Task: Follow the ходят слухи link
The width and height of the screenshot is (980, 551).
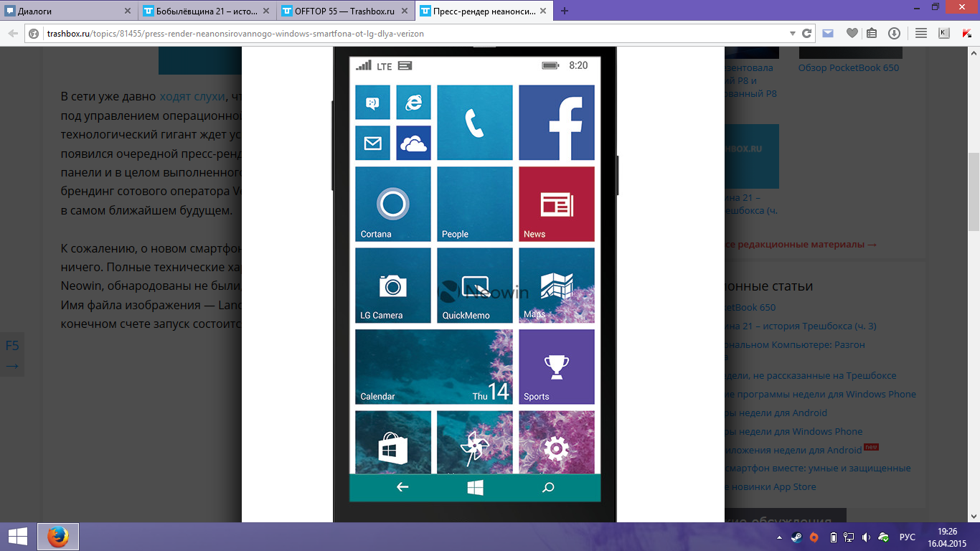Action: pos(192,97)
